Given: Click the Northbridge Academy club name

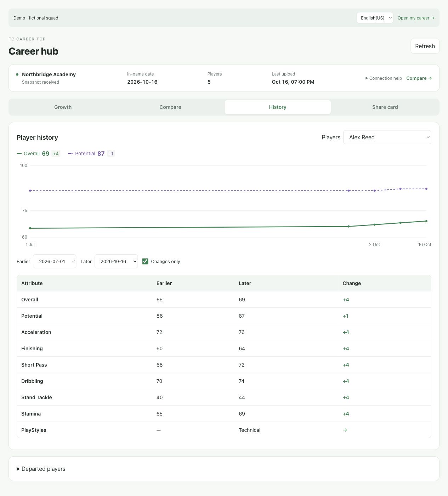Looking at the screenshot, I should point(49,74).
